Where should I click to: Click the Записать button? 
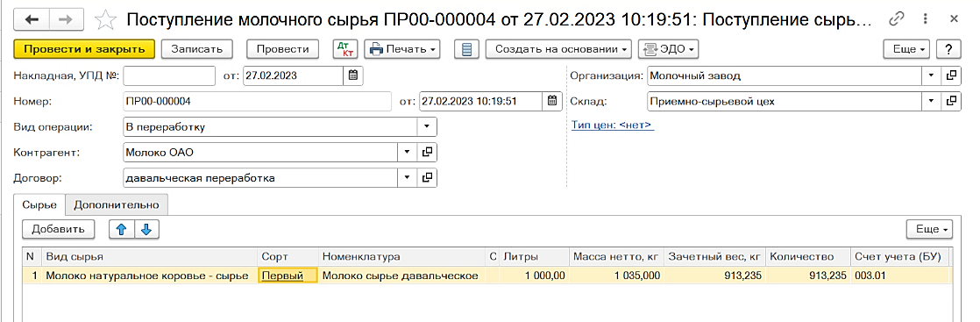click(x=196, y=49)
